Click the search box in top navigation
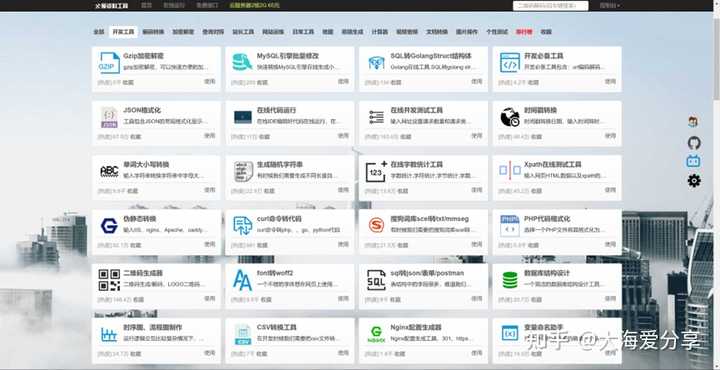The image size is (720, 370). click(x=551, y=6)
